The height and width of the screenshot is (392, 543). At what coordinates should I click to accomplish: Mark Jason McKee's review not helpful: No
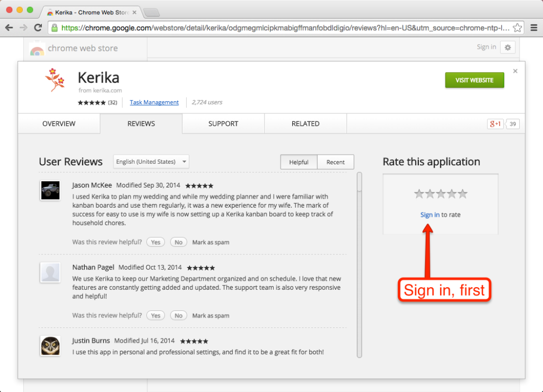pos(178,242)
